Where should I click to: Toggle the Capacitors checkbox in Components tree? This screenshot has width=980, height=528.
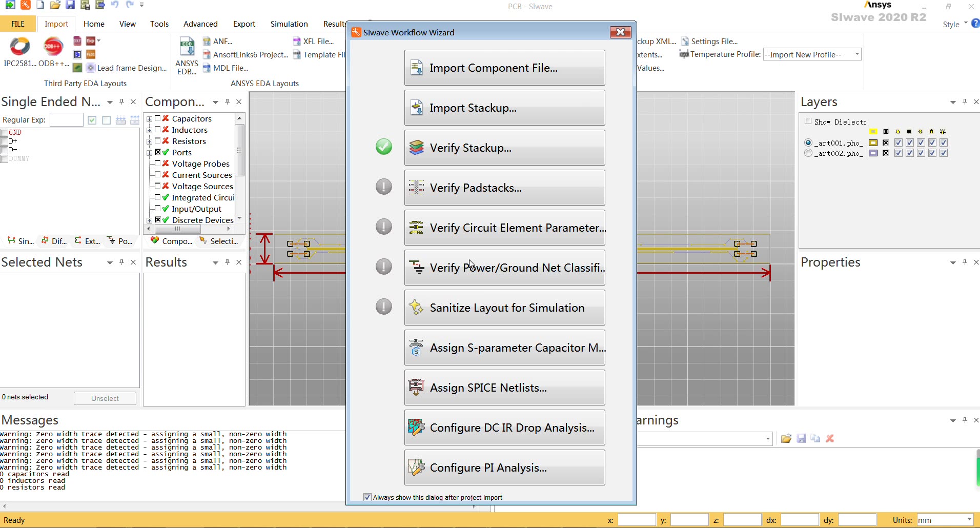click(158, 118)
